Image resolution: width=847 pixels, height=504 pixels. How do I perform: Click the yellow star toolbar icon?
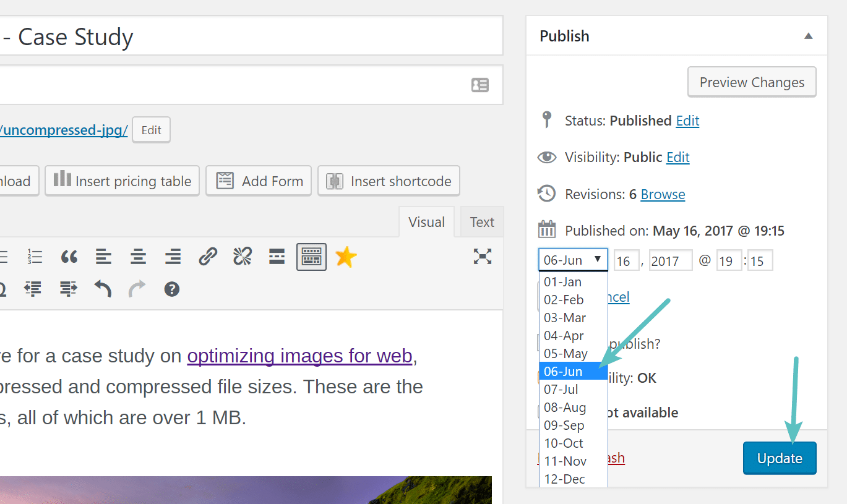pyautogui.click(x=345, y=256)
